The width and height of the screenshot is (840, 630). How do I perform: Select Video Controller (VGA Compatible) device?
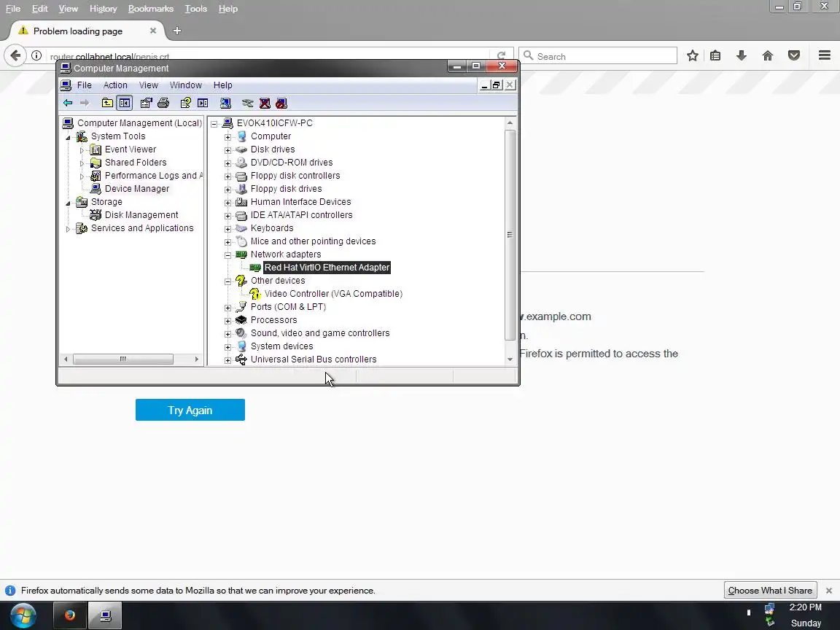point(333,294)
